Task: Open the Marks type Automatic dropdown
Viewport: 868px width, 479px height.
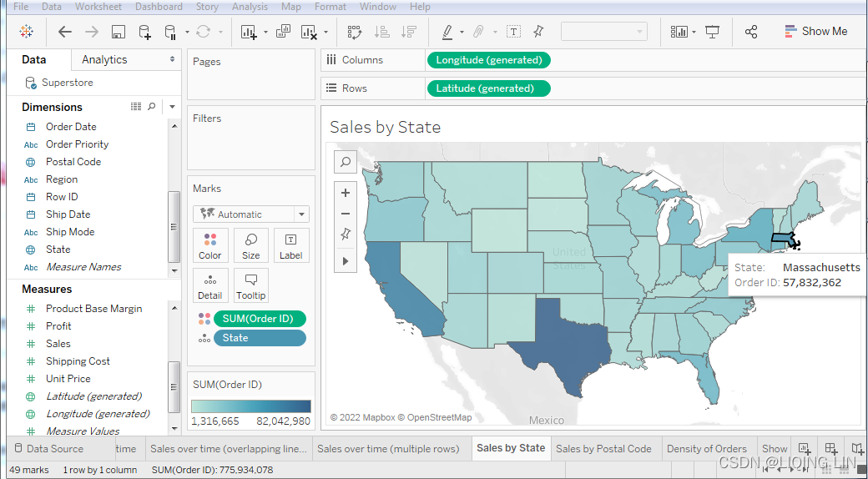Action: [251, 214]
